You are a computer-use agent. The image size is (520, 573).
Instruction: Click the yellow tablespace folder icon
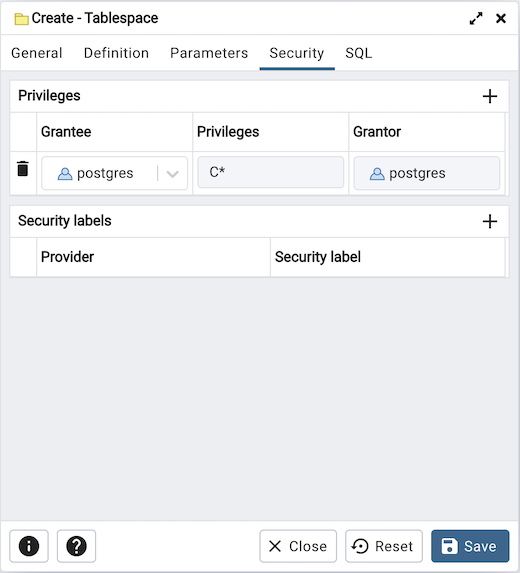click(21, 19)
